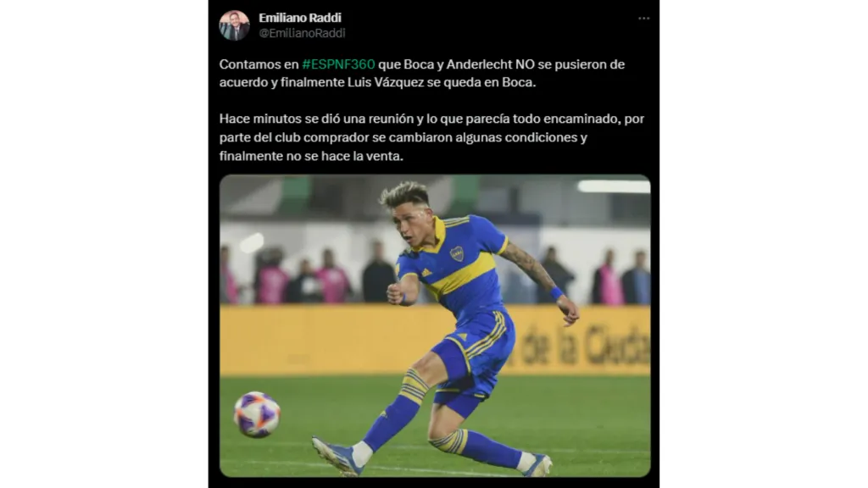Screen dimensions: 868x488
Task: Click the paragraph starting with Hace minutos
Action: point(431,137)
